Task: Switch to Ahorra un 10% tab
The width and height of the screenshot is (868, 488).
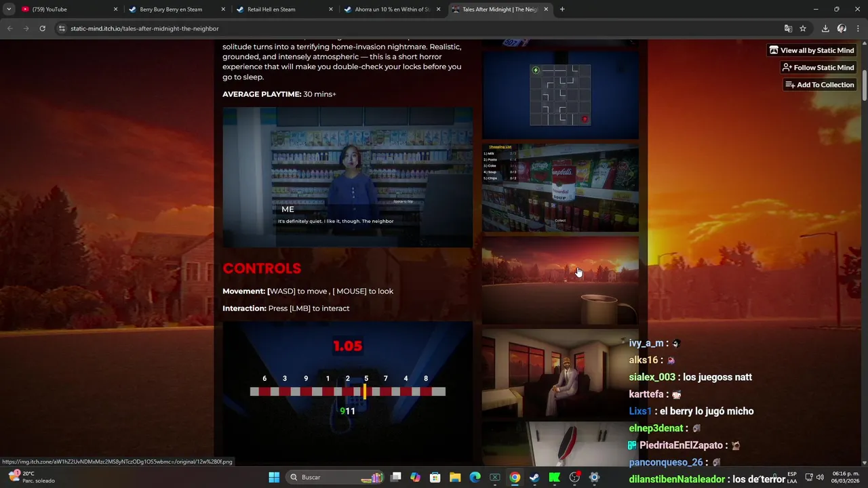Action: click(x=392, y=9)
